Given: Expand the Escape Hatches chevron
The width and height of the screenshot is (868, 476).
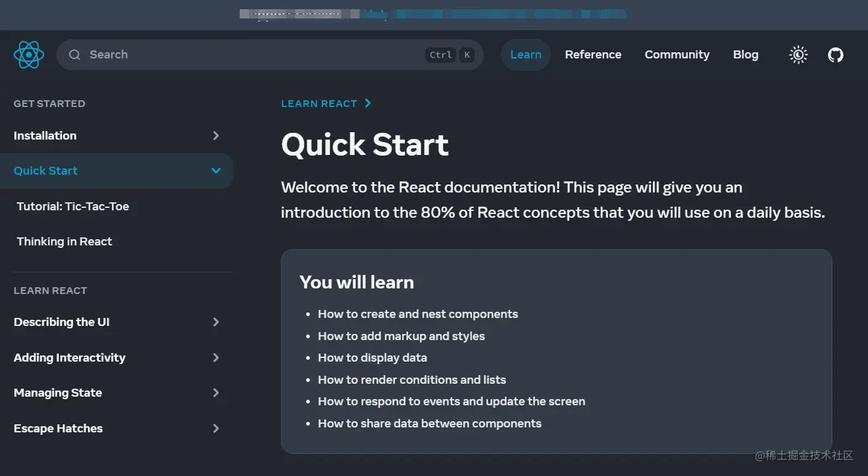Looking at the screenshot, I should 216,428.
